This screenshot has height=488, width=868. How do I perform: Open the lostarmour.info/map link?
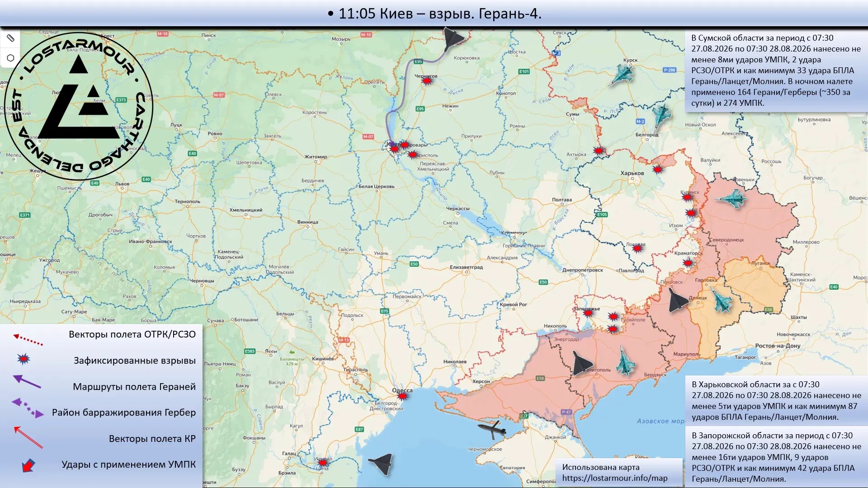click(615, 478)
